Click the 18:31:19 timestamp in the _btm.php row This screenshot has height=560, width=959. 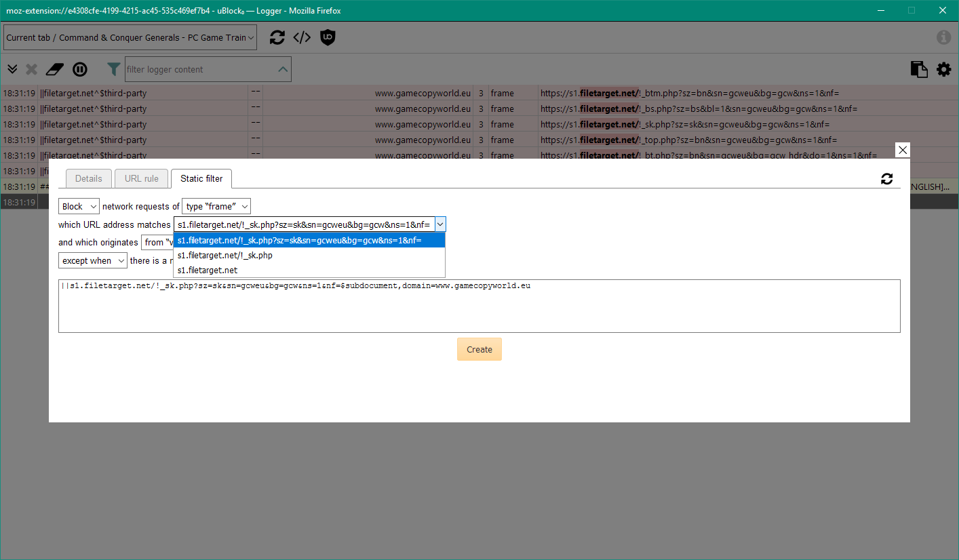coord(19,94)
